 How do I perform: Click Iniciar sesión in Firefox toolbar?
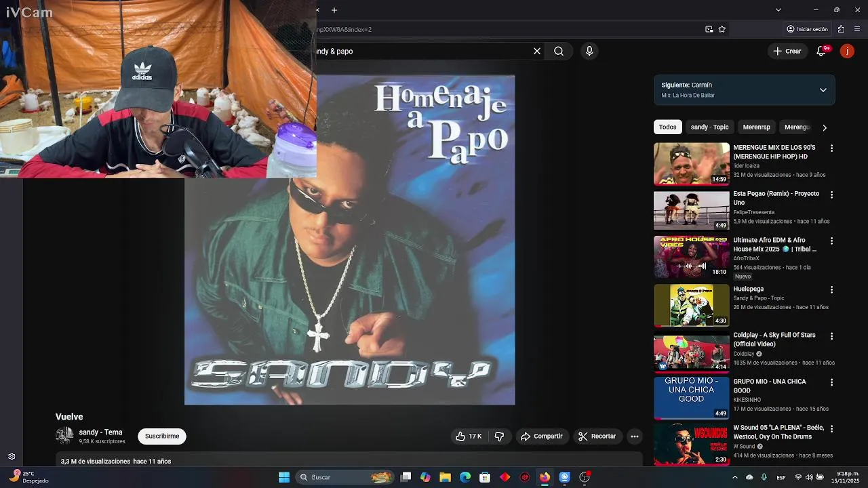[807, 29]
